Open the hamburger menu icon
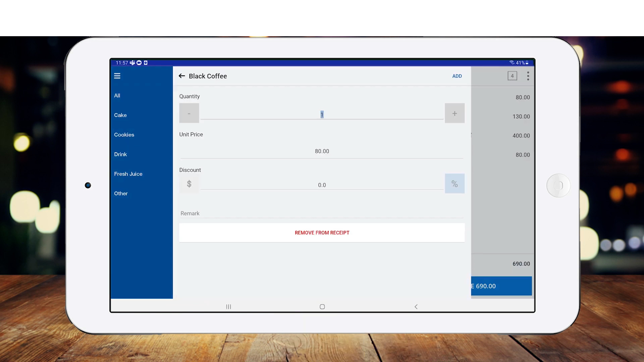The height and width of the screenshot is (362, 644). coord(117,76)
